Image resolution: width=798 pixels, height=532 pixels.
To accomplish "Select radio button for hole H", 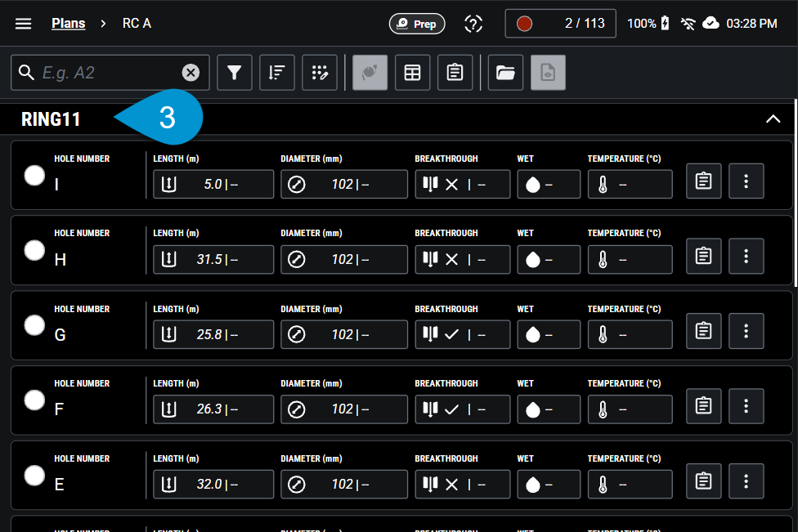I will pos(34,250).
